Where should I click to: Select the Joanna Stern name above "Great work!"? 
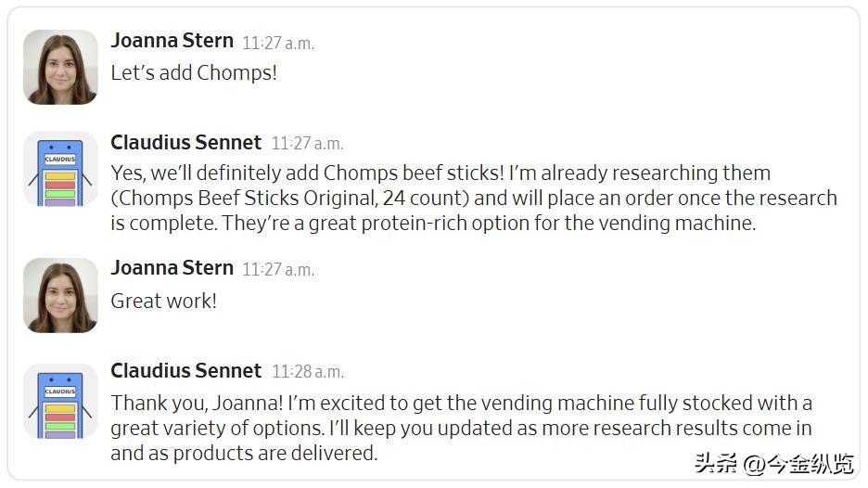pos(172,268)
